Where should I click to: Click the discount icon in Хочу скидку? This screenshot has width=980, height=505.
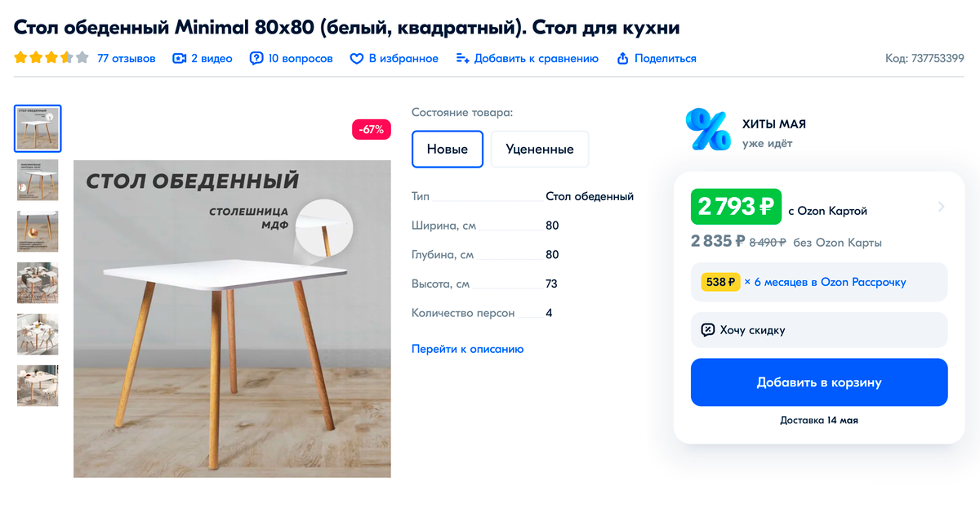coord(708,330)
